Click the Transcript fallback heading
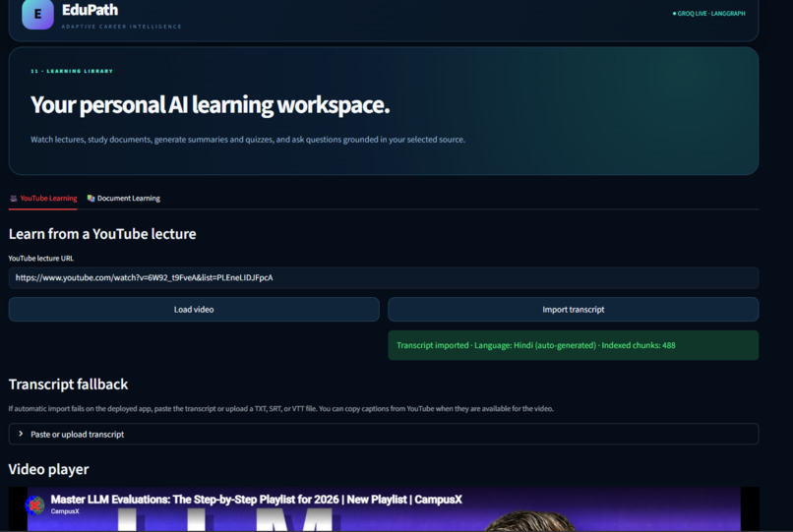 [x=68, y=384]
